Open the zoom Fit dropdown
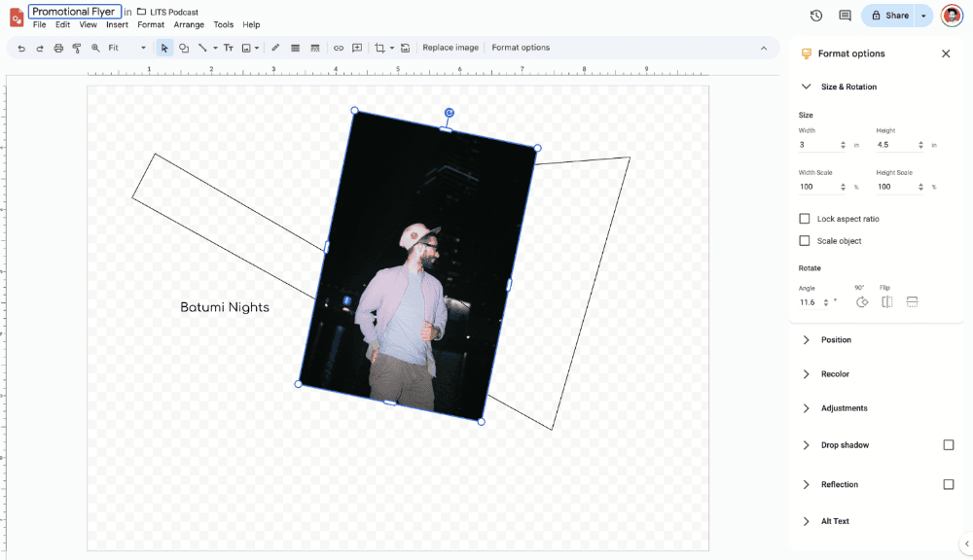This screenshot has width=973, height=560. pyautogui.click(x=127, y=48)
